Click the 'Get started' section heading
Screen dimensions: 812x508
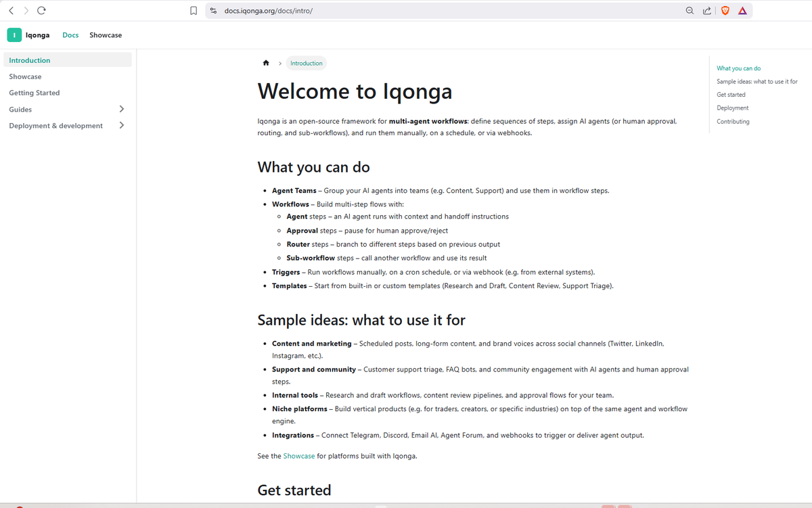(x=294, y=490)
